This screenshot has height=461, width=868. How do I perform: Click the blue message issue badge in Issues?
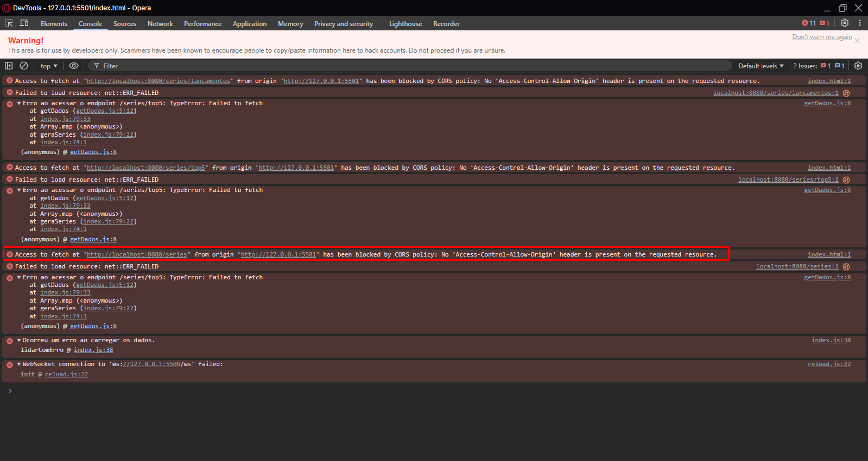839,66
